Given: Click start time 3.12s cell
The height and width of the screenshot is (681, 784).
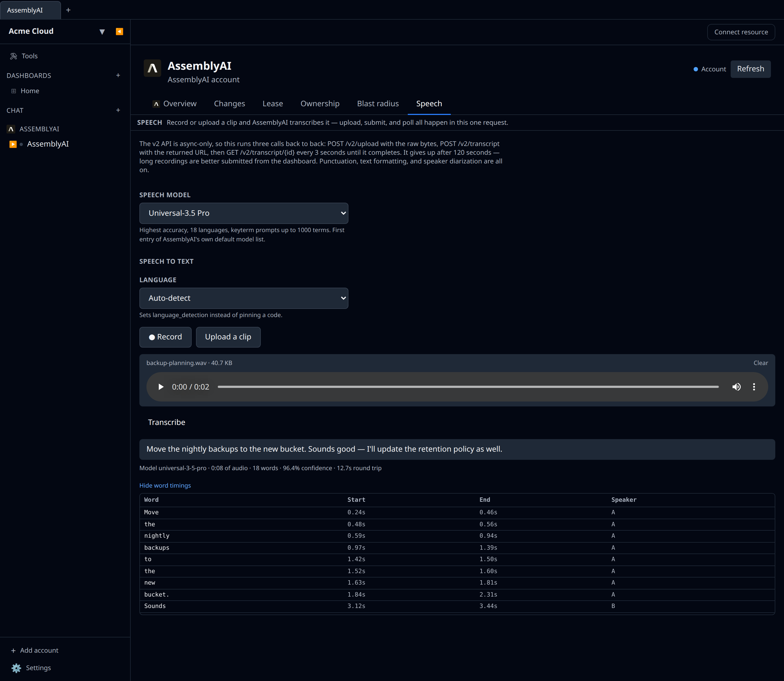Looking at the screenshot, I should [356, 606].
